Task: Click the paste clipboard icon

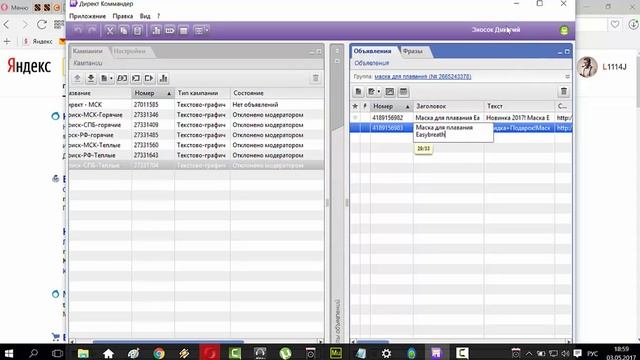Action: tap(138, 31)
